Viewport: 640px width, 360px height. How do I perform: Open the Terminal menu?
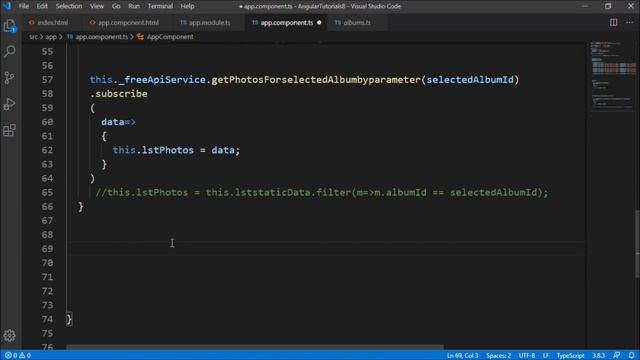pos(160,6)
